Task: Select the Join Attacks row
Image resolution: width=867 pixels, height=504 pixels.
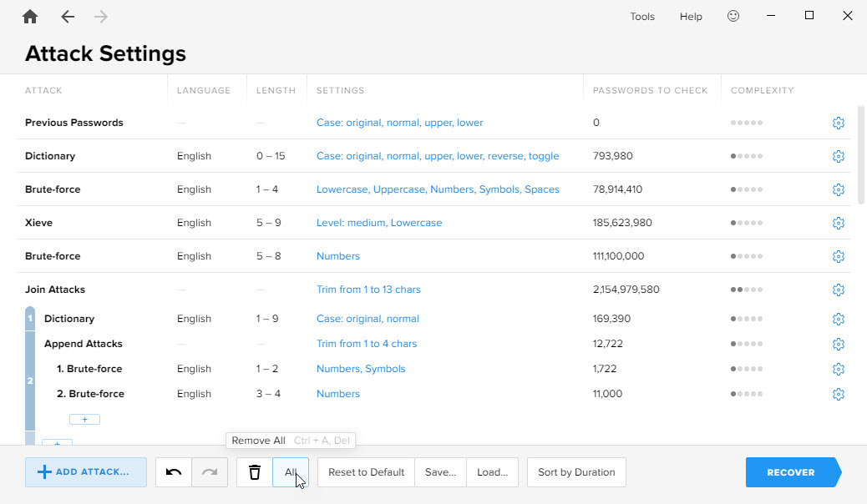Action: click(433, 290)
